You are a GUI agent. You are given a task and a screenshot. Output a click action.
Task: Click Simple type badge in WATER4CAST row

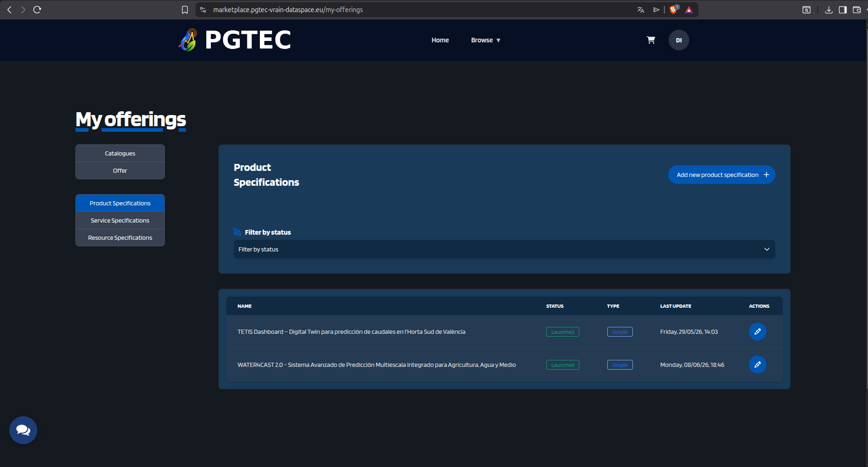pos(620,365)
